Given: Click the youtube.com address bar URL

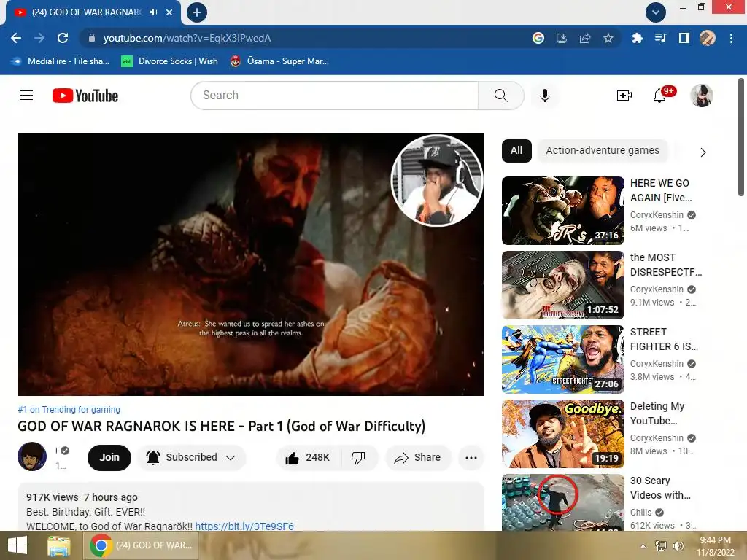Looking at the screenshot, I should pyautogui.click(x=187, y=38).
